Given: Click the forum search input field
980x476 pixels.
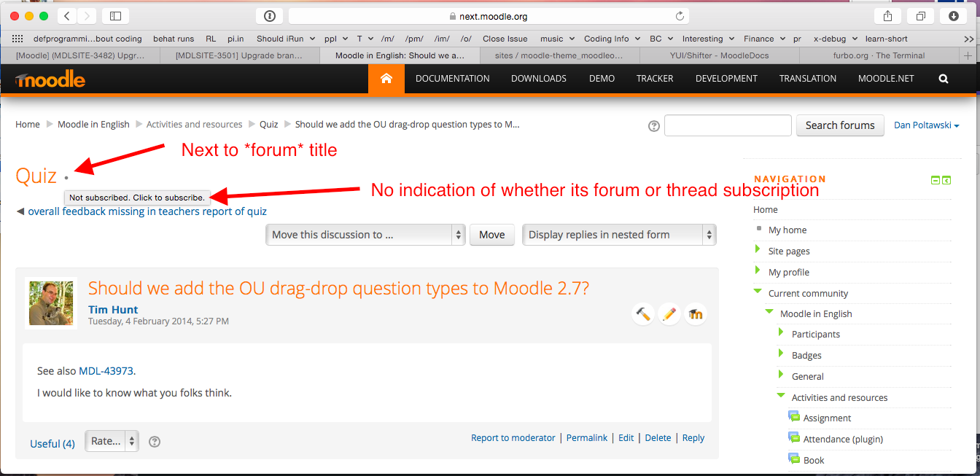Looking at the screenshot, I should pyautogui.click(x=728, y=125).
